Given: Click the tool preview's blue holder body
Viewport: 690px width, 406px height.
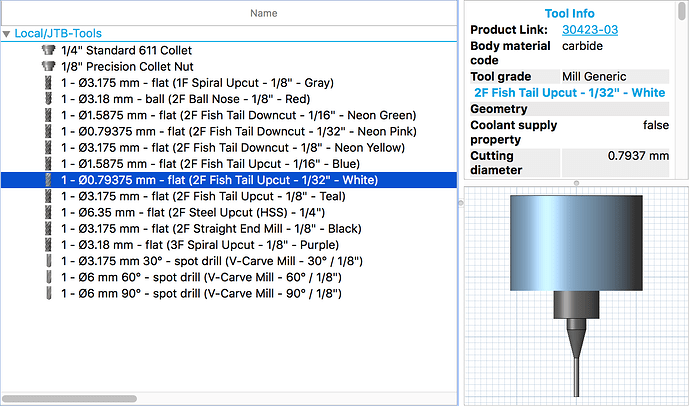Looking at the screenshot, I should click(576, 243).
